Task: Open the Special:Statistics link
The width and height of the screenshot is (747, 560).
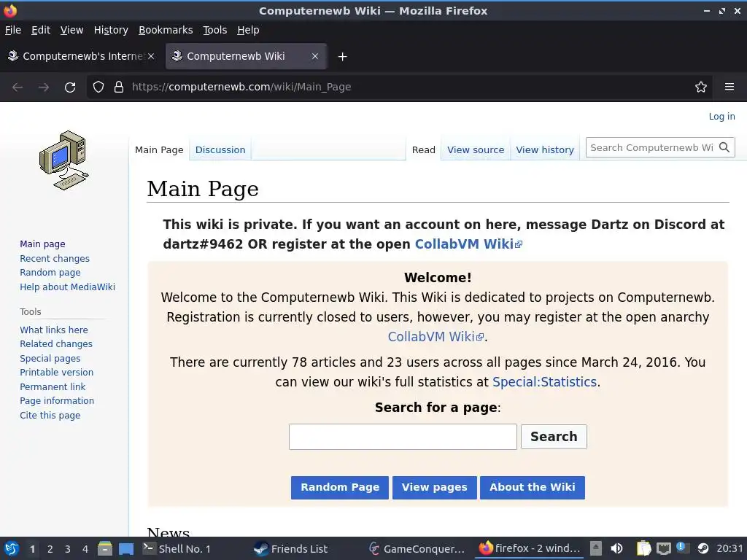Action: (544, 382)
